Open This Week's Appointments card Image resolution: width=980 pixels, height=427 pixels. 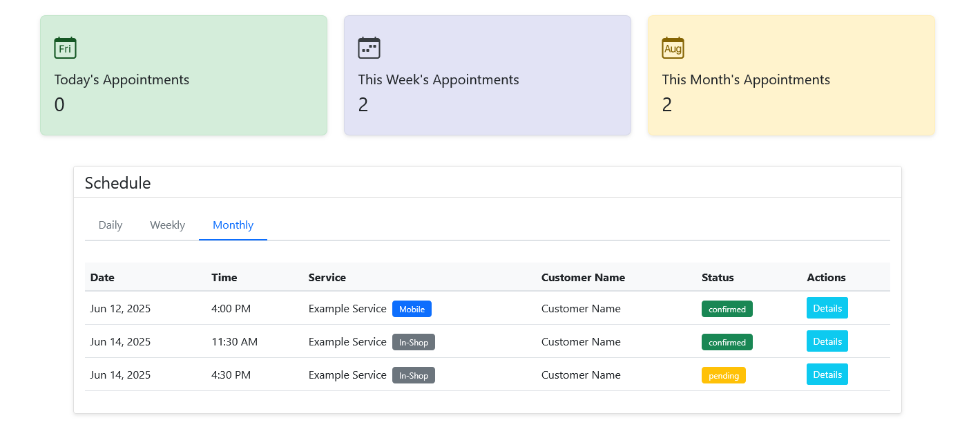coord(488,75)
